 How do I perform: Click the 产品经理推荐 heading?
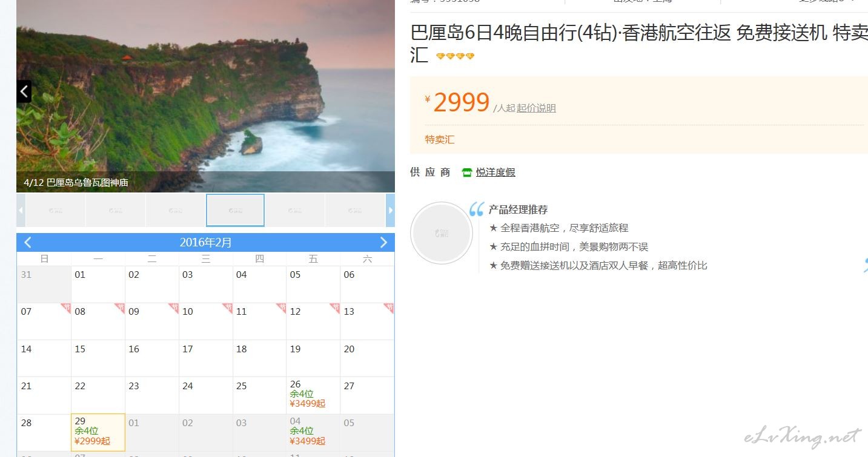click(518, 210)
